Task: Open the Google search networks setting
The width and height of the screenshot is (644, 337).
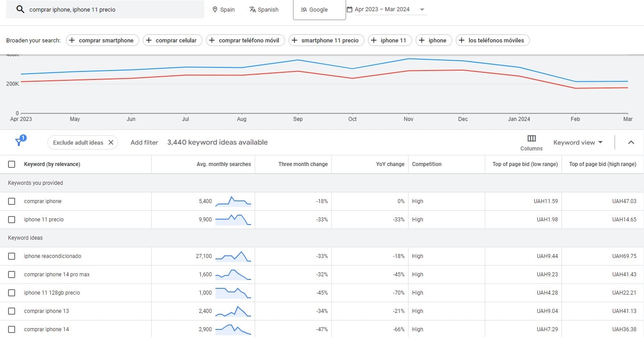Action: pyautogui.click(x=319, y=10)
